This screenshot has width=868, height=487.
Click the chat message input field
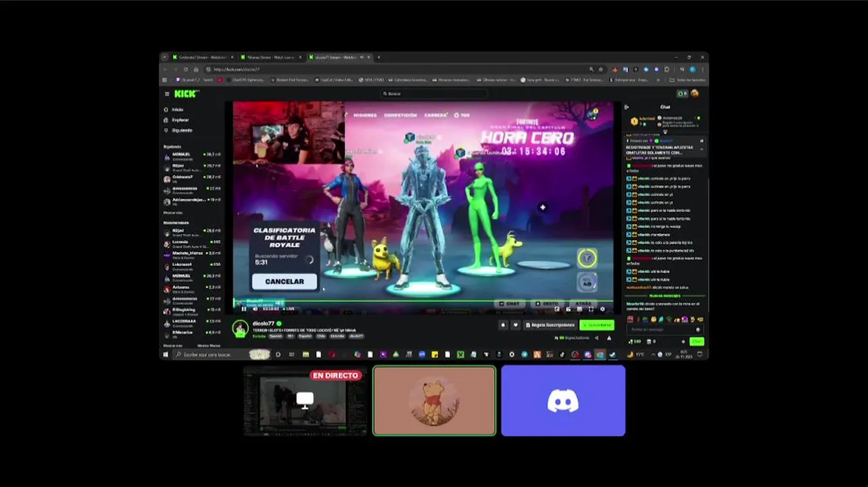(665, 329)
